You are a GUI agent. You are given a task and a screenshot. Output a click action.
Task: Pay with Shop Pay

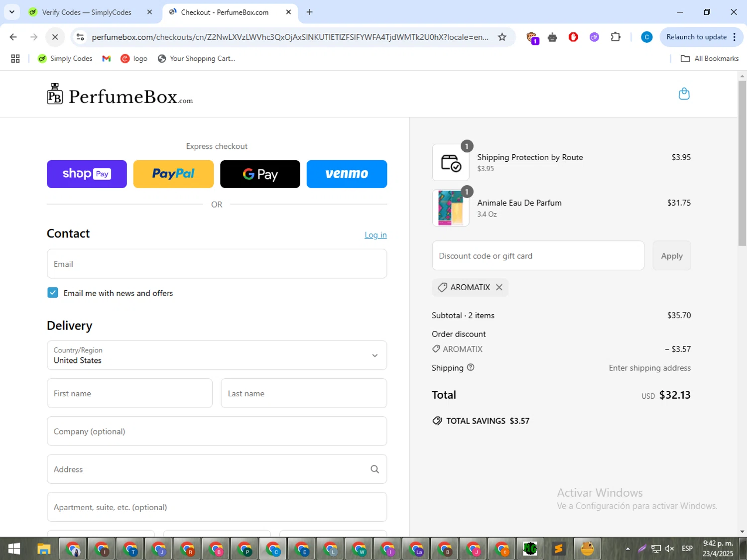click(x=87, y=174)
